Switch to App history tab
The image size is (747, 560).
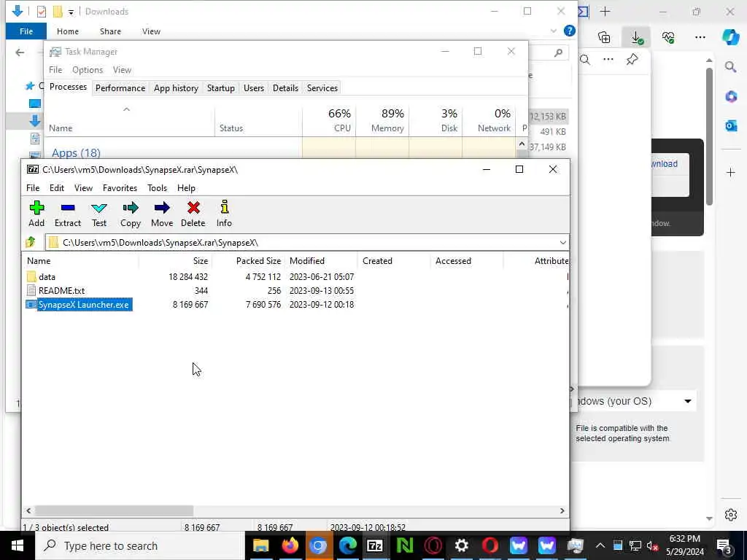(176, 88)
